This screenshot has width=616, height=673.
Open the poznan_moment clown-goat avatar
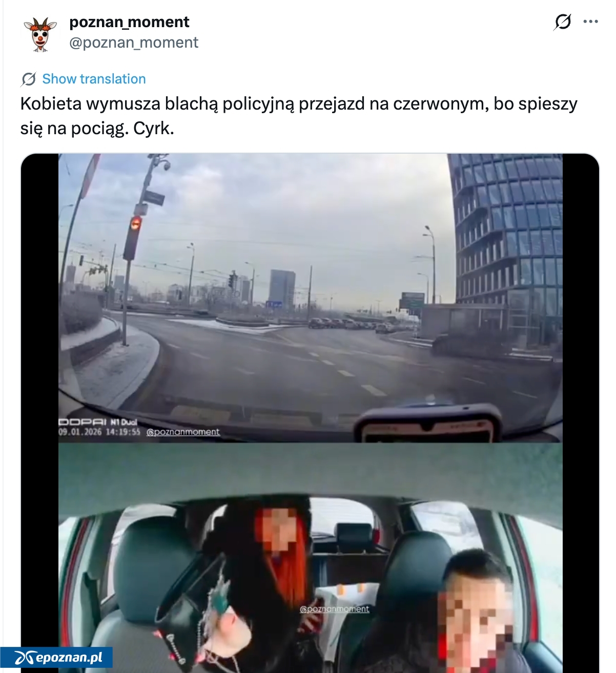tap(40, 34)
